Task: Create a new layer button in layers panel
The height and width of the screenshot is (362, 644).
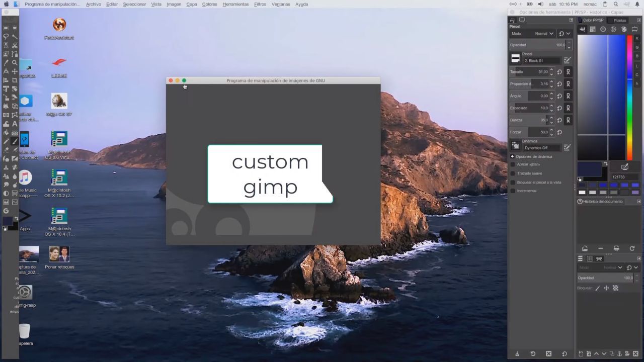Action: pyautogui.click(x=581, y=353)
